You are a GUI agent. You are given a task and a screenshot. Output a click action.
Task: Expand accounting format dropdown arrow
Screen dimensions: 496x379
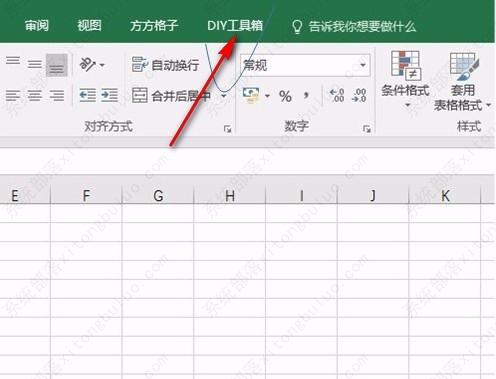coord(267,96)
